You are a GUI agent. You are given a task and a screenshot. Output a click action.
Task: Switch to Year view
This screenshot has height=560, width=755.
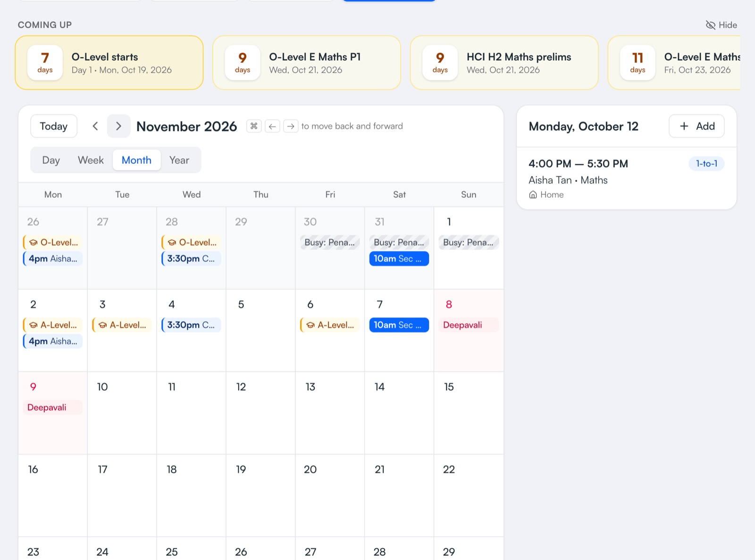click(179, 160)
